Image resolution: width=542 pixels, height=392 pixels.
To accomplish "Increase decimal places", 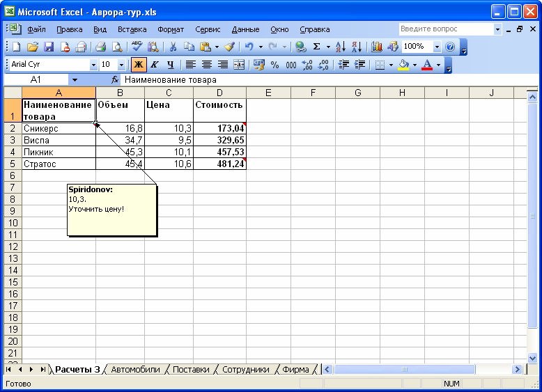I will [x=307, y=65].
